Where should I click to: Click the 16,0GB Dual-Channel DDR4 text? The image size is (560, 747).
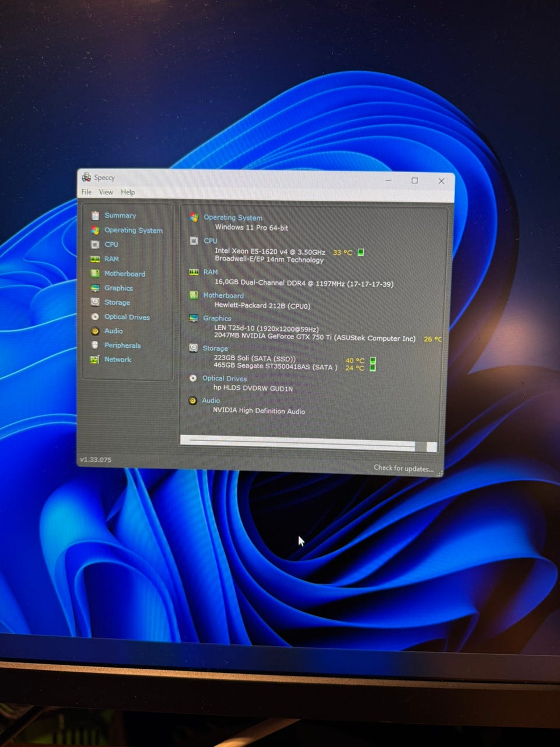point(304,283)
